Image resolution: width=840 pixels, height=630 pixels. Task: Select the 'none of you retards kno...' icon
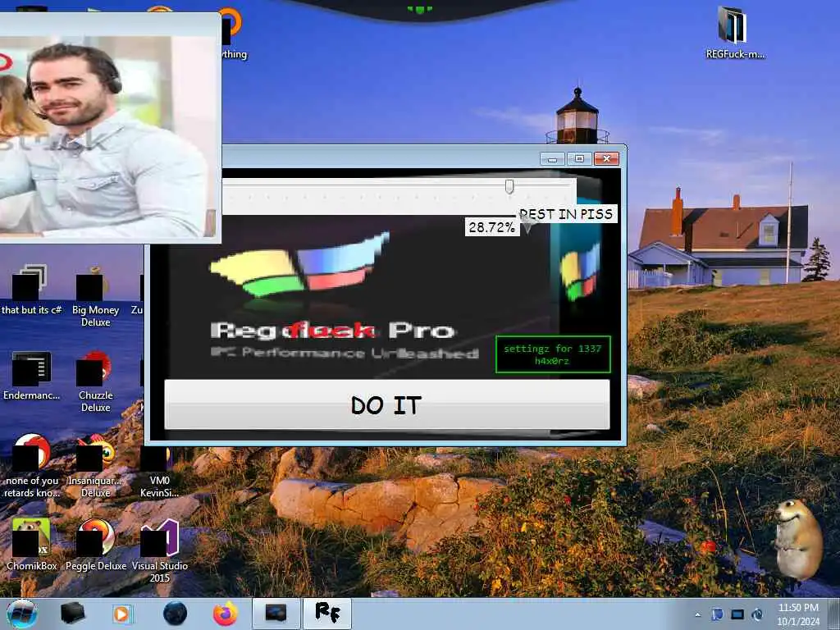(31, 466)
